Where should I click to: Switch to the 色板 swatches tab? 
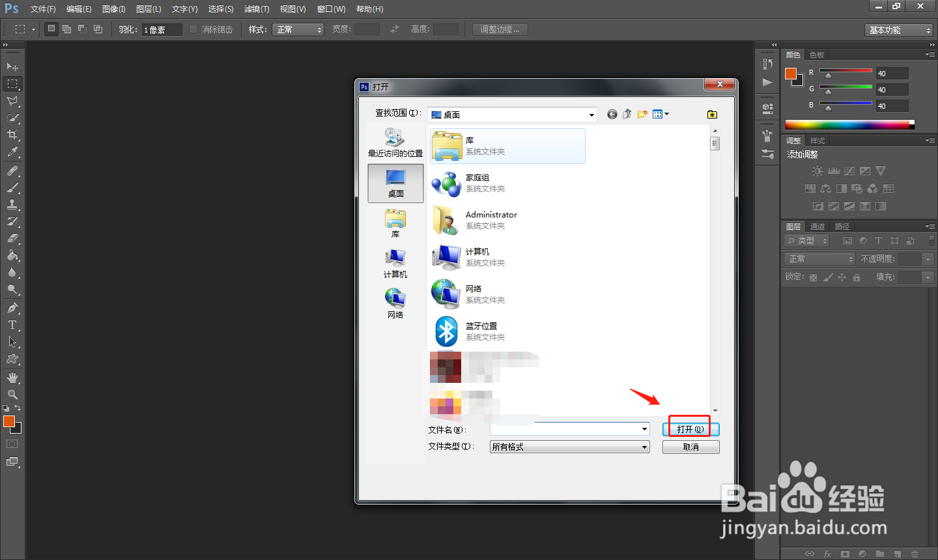point(817,55)
